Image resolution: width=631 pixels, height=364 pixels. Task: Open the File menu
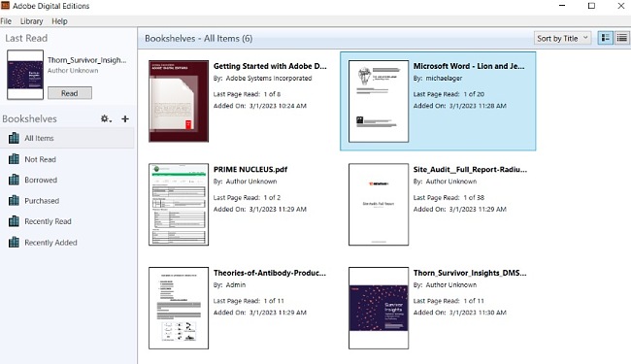[x=6, y=21]
